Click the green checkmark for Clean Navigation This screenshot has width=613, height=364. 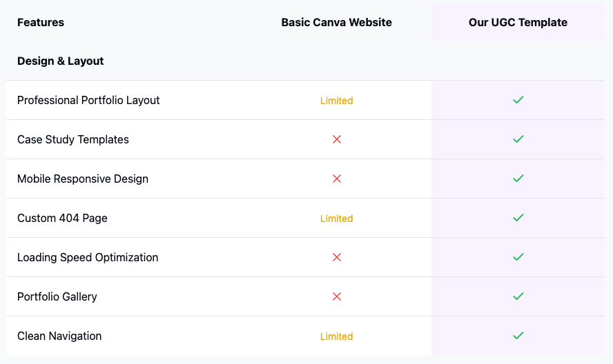[x=518, y=336]
